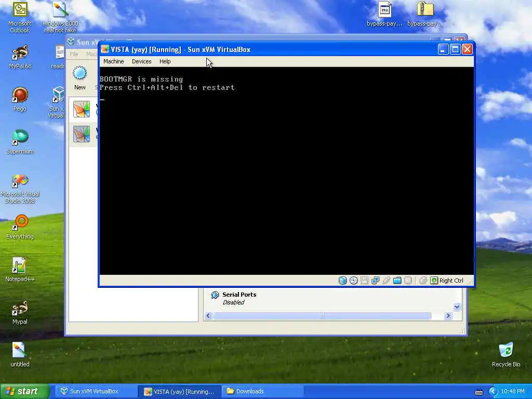Screen dimensions: 532x399
Task: Select the bypass-pay zip archive desktop icon
Action: 424,14
